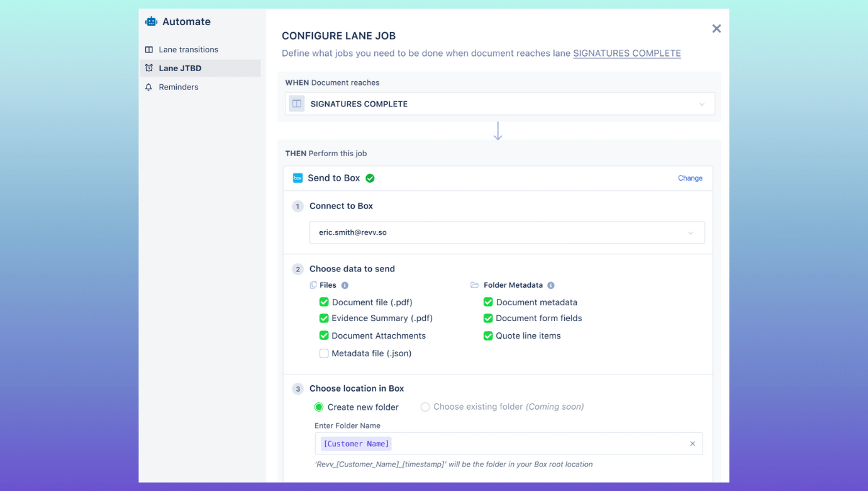This screenshot has width=868, height=491.
Task: Click the Box logo icon
Action: pyautogui.click(x=298, y=178)
